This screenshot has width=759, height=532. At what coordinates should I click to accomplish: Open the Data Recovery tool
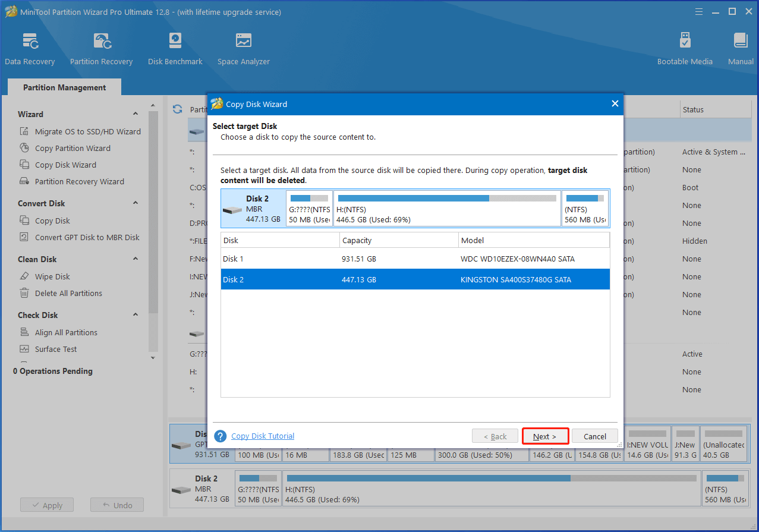[x=30, y=49]
